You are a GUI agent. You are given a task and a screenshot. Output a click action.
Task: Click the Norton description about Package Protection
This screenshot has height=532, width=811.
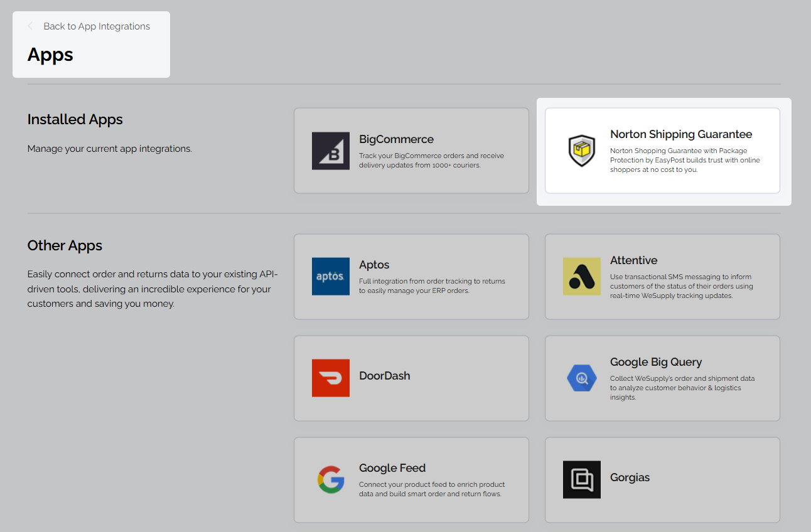tap(685, 160)
